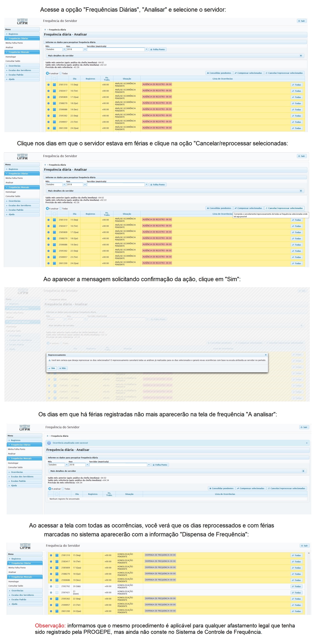Viewport: 325px width, 644px height.
Task: Click Não in the Reprocessamento dialog
Action: [63, 368]
